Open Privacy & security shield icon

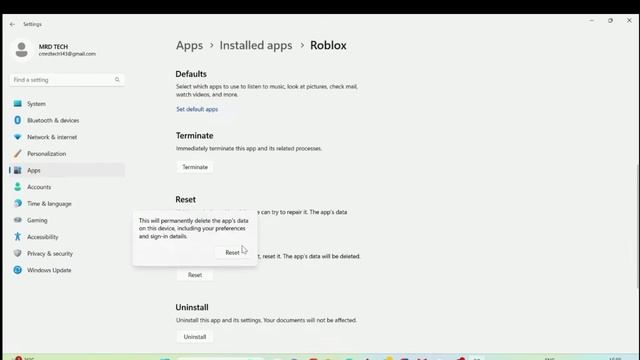[x=18, y=253]
